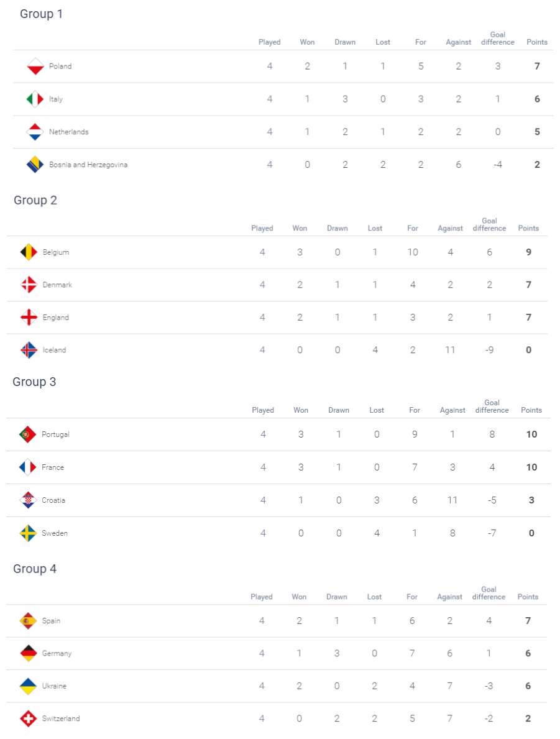Screen dimensions: 560x739
Task: Click the Group 3 heading
Action: click(34, 382)
